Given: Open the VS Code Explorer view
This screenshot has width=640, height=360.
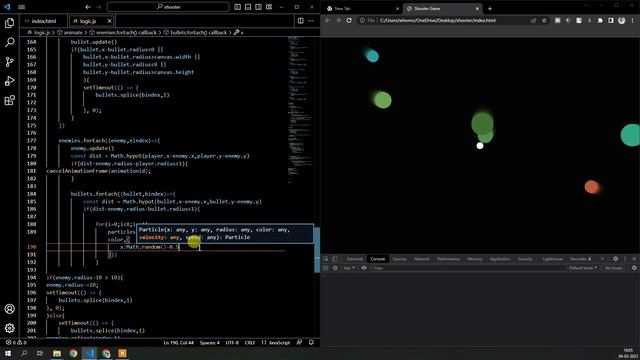Looking at the screenshot, I should tap(9, 23).
